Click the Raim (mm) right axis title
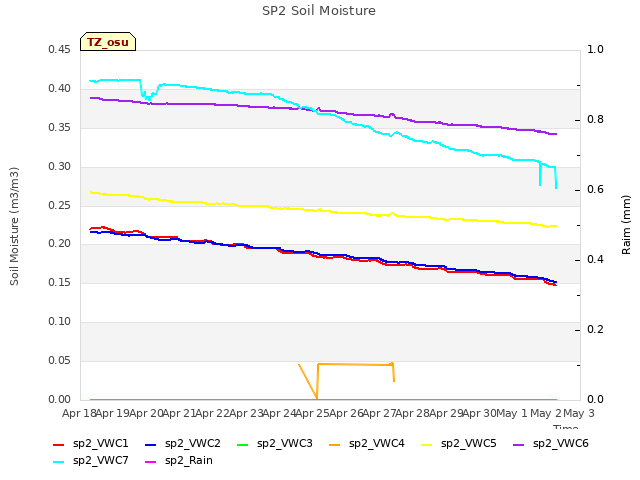Viewport: 640px width, 480px height. coord(626,225)
